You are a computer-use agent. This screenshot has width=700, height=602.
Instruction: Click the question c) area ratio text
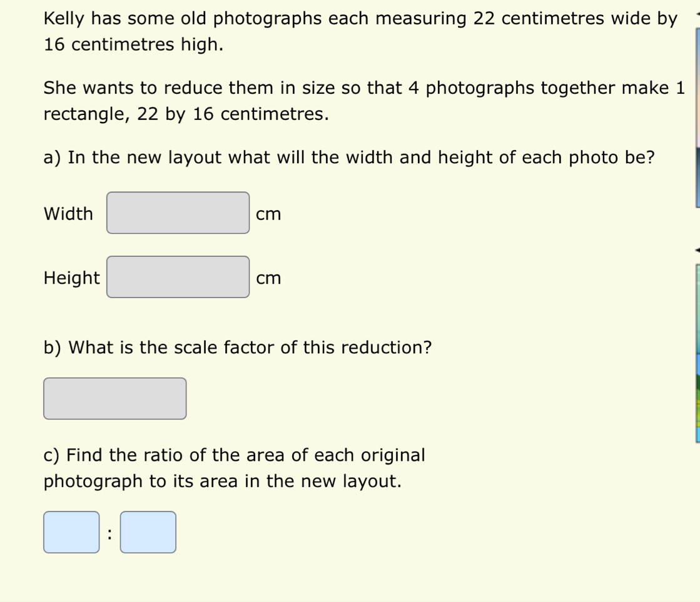point(235,468)
